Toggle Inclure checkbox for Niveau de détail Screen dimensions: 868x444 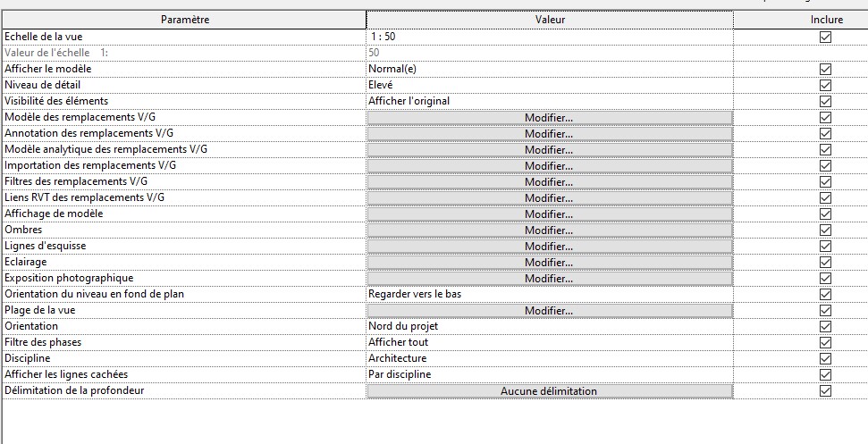pos(825,85)
